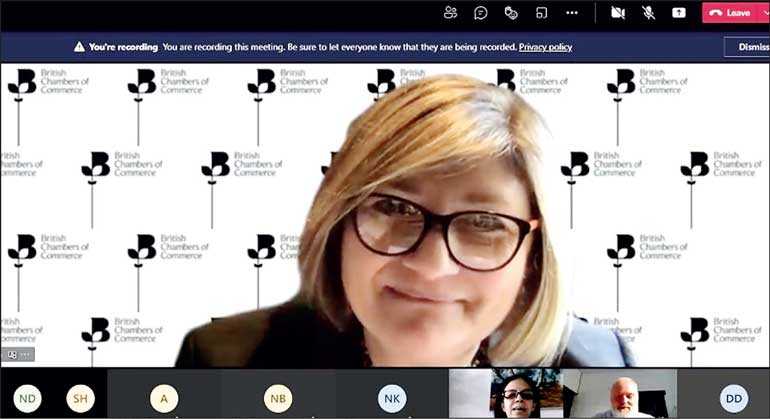Open the participants panel icon
This screenshot has height=419, width=770.
click(450, 13)
